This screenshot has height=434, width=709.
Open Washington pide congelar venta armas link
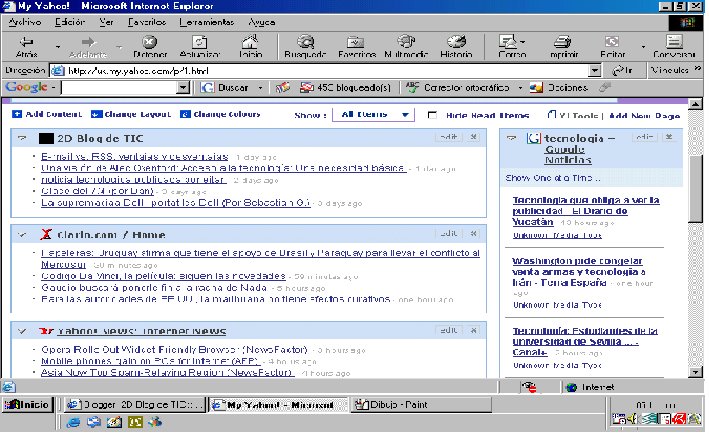[578, 272]
